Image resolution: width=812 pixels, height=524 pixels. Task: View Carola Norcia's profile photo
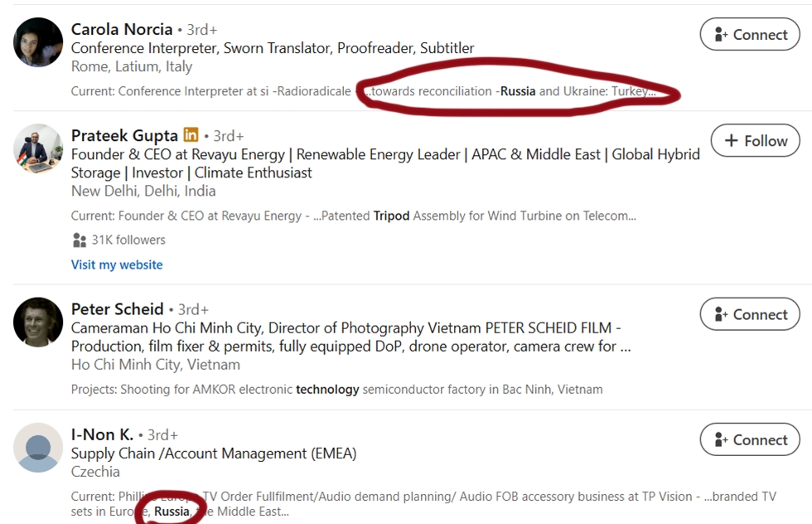[x=38, y=42]
